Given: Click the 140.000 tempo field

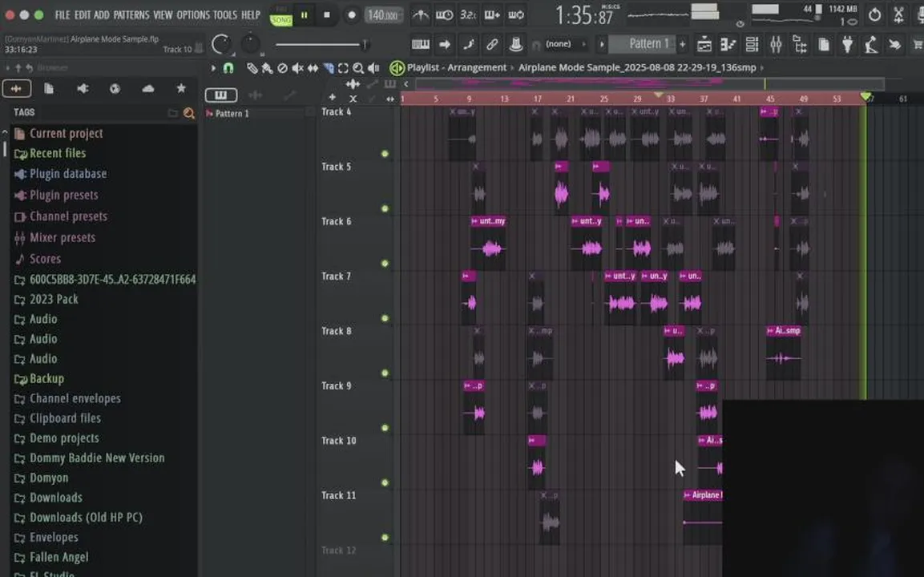Looking at the screenshot, I should point(383,15).
